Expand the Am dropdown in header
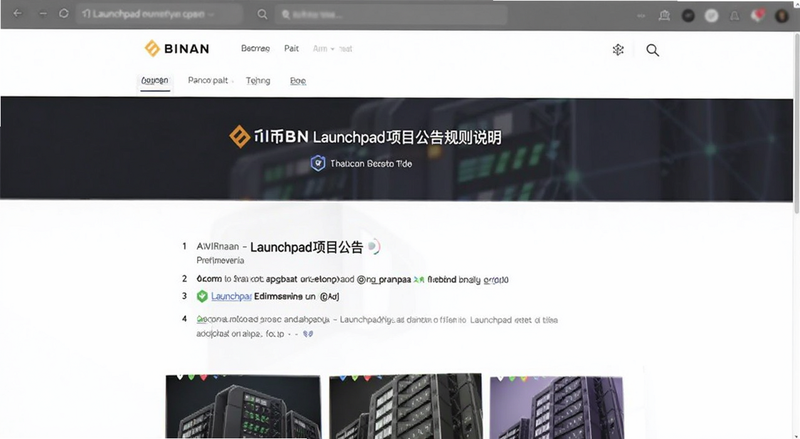800x439 pixels. click(323, 48)
